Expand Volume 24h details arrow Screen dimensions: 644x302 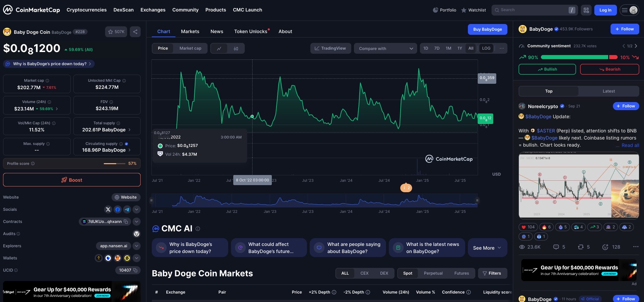point(57,109)
